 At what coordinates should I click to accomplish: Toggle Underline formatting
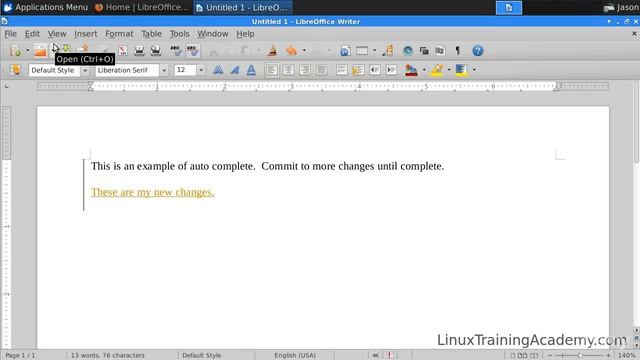click(x=251, y=70)
